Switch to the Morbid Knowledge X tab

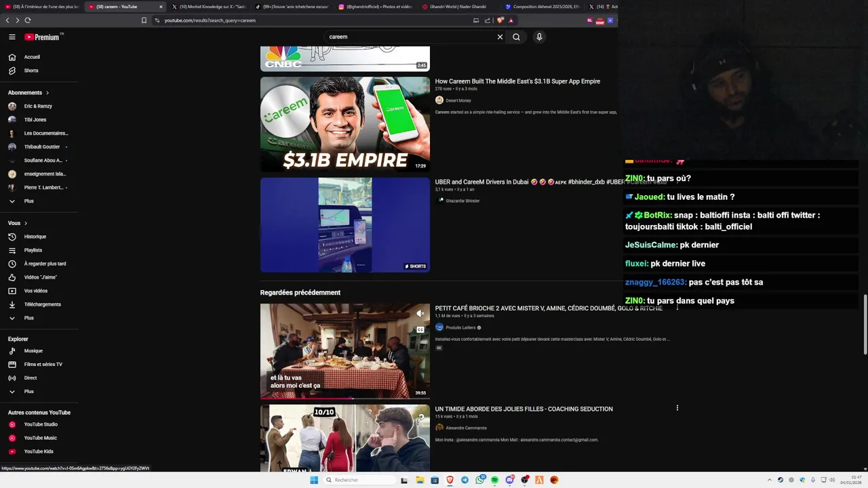208,7
